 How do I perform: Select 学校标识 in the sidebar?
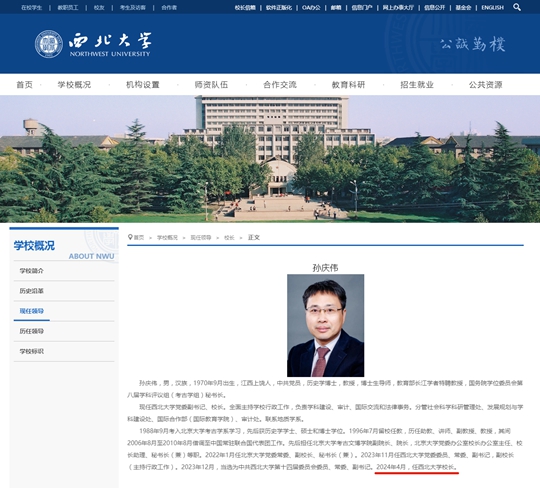coord(31,351)
